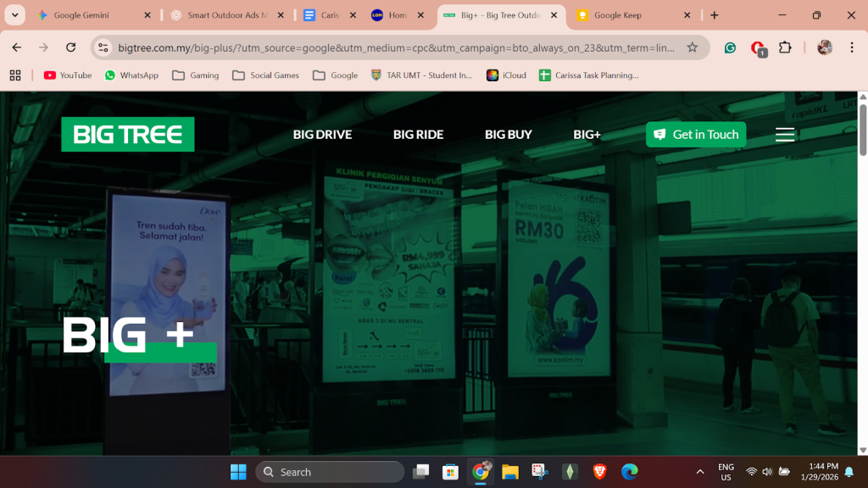Open the clock and date panel
Viewport: 868px width, 488px height.
820,472
